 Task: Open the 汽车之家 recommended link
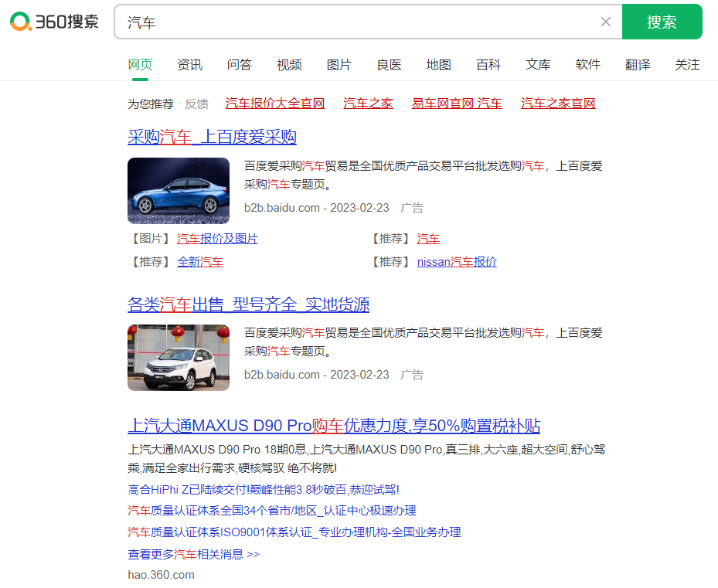click(368, 103)
